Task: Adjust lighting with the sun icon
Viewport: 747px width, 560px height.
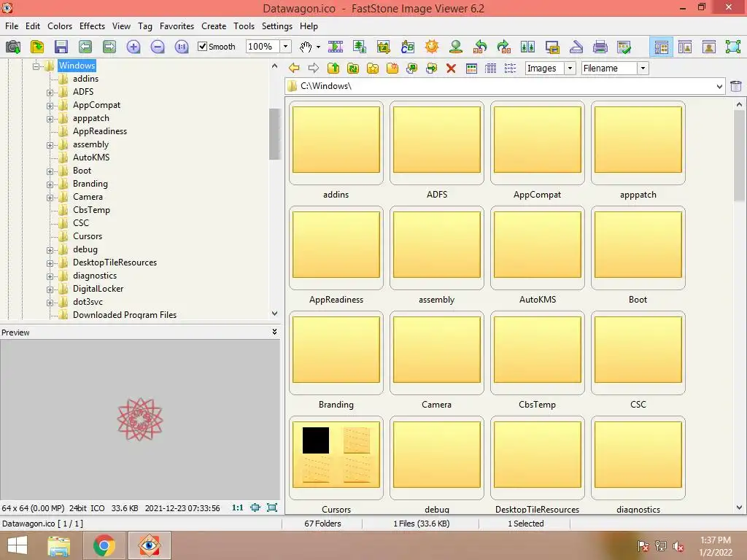Action: point(432,47)
